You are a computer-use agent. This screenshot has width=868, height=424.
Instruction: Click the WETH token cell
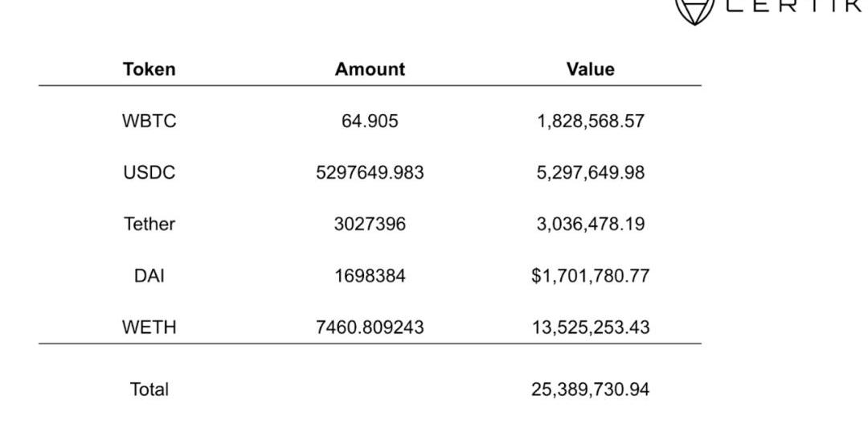(149, 327)
